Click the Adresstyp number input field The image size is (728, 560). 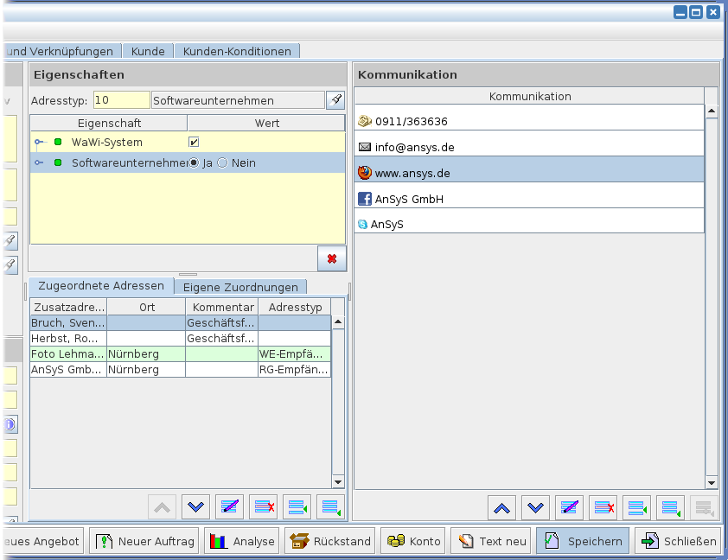121,100
